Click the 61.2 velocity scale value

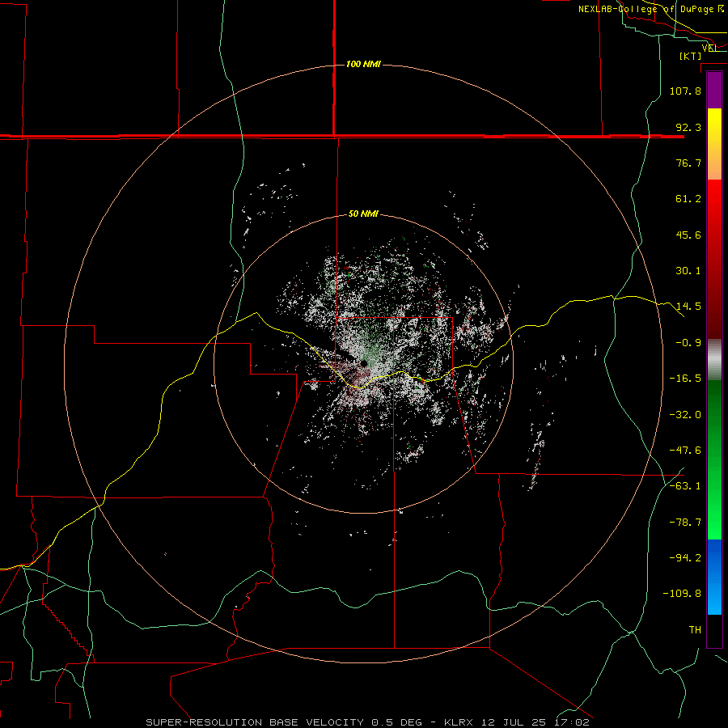pyautogui.click(x=688, y=199)
